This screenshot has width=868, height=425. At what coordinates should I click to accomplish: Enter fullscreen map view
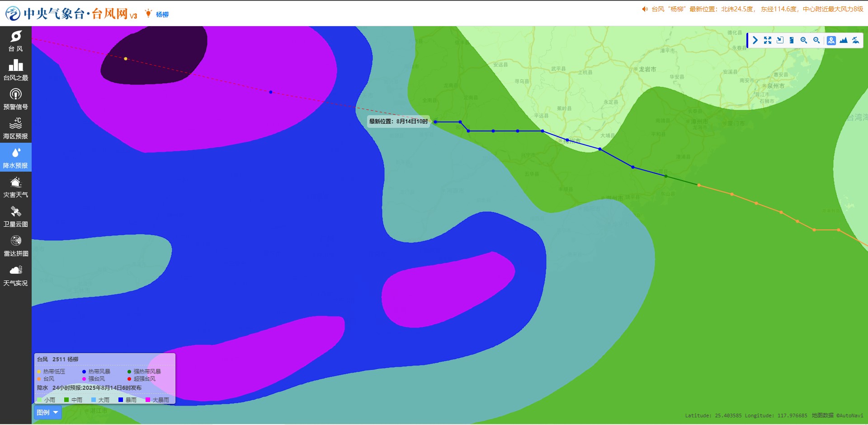click(768, 40)
